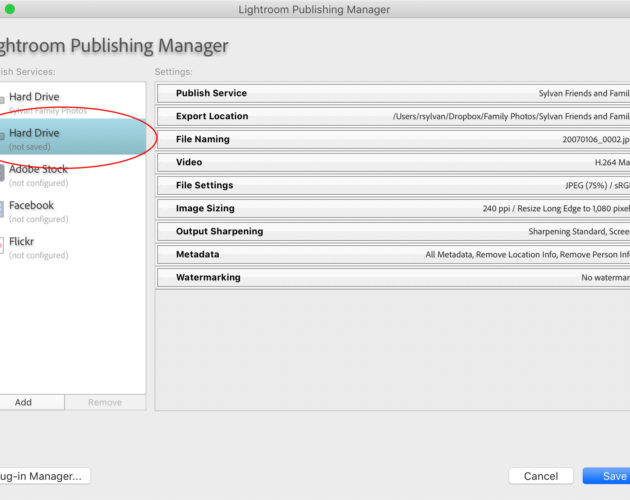Click the Remove publish service button
Screen dimensions: 630x500
point(105,402)
